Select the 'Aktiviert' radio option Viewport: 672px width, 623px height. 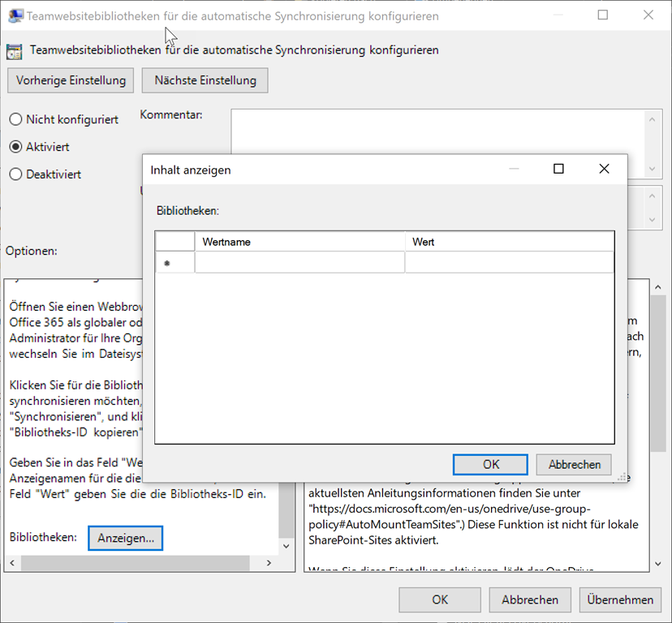[x=15, y=147]
